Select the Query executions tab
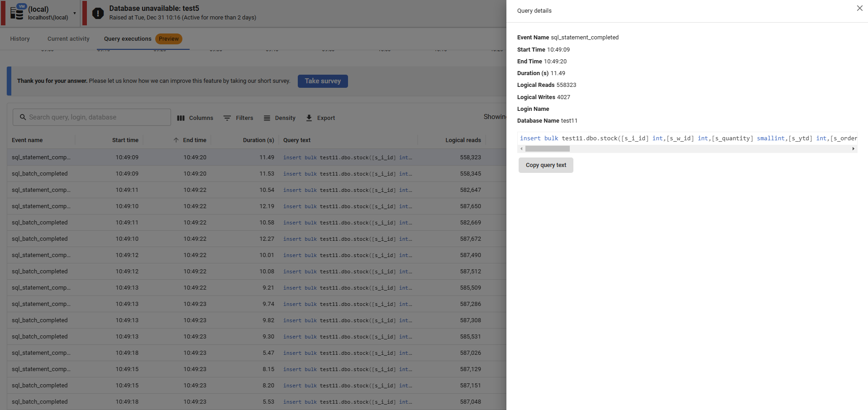 coord(127,39)
